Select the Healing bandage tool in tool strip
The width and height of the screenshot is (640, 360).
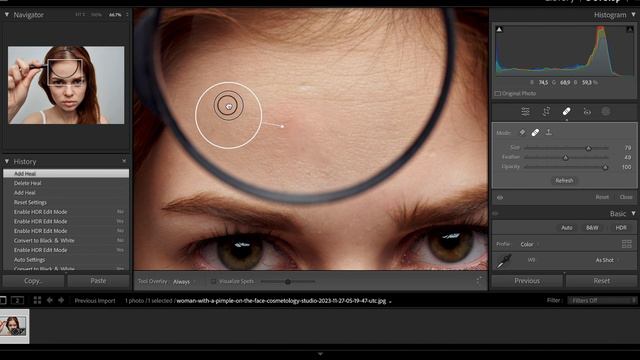(566, 111)
